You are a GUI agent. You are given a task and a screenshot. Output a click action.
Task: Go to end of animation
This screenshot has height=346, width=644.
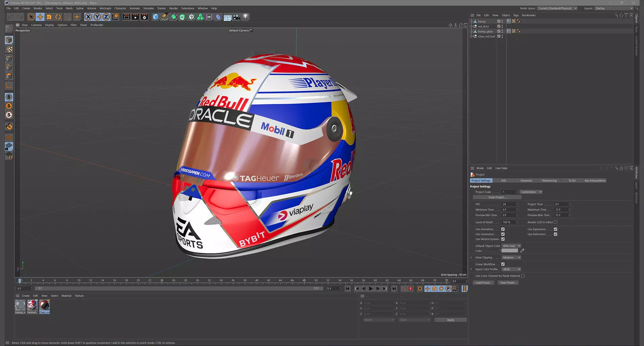pos(394,289)
